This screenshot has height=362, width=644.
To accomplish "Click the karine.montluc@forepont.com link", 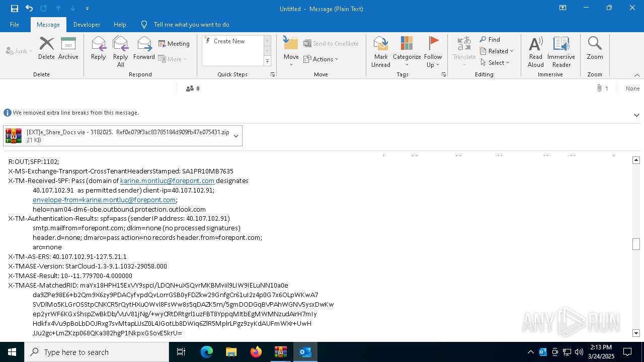I will (167, 180).
